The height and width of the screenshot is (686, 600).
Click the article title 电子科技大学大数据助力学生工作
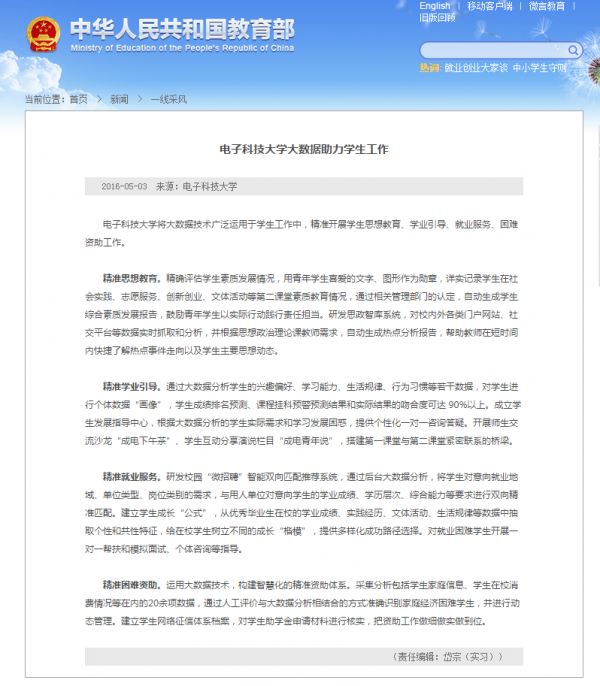click(302, 148)
